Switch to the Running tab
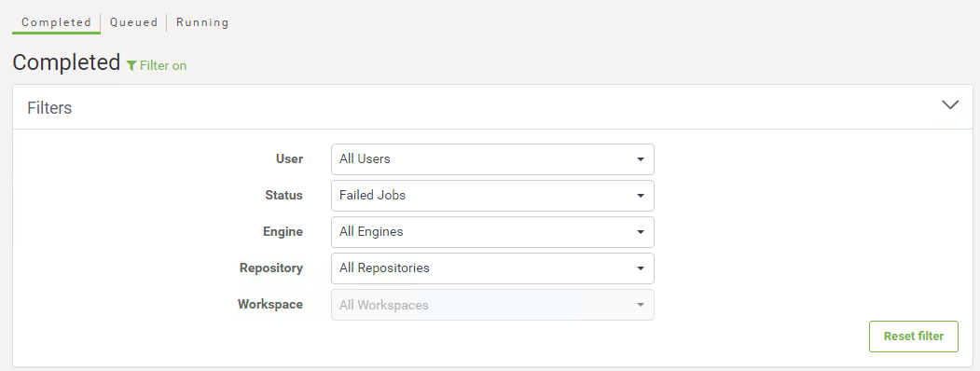Screen dimensions: 980x371 pos(202,22)
